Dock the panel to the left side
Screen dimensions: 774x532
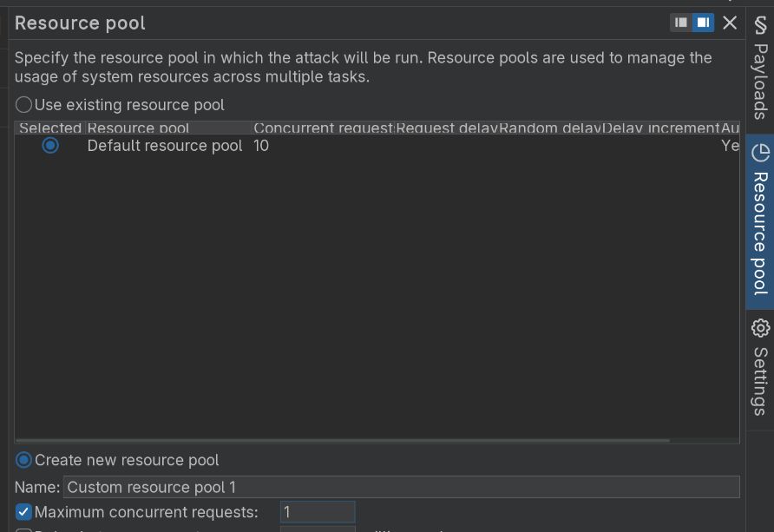[x=681, y=23]
